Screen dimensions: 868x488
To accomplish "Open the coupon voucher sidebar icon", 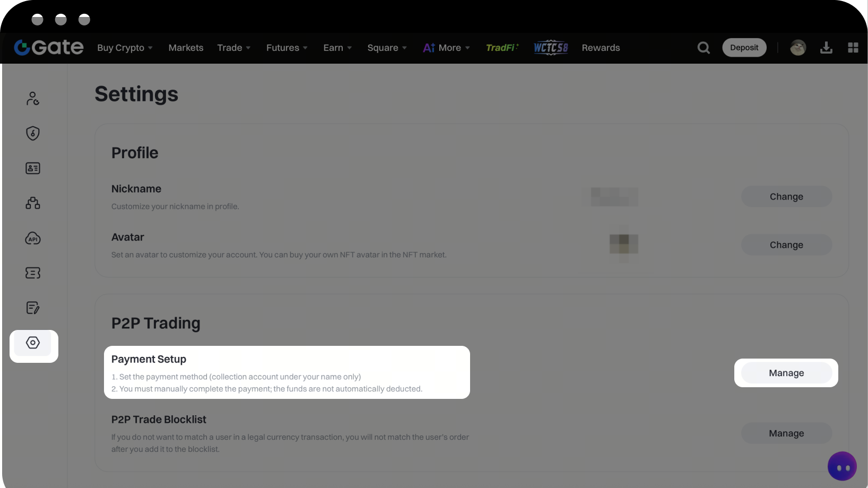I will [33, 273].
